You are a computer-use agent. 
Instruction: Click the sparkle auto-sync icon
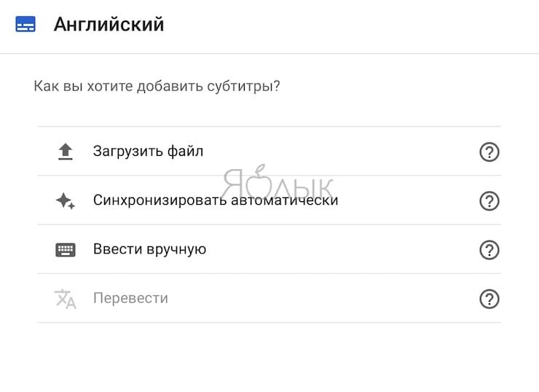point(66,201)
